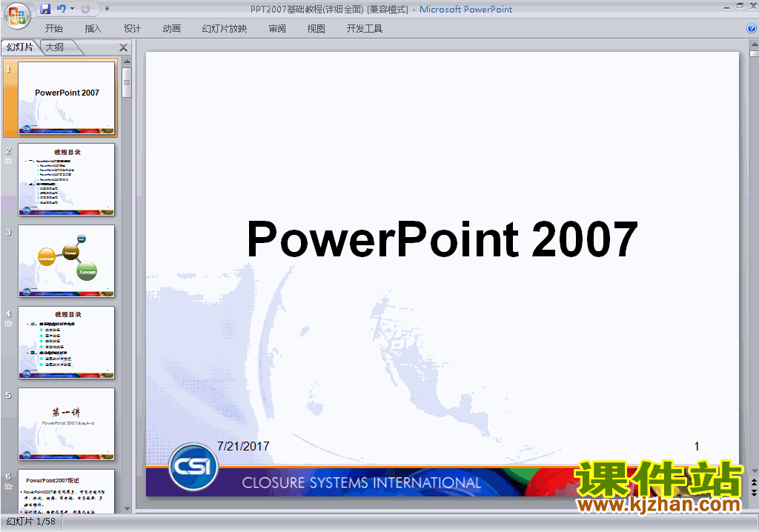The width and height of the screenshot is (759, 532).
Task: Select slide 6 thumbnail PowerPoint2007概述
Action: [66, 491]
